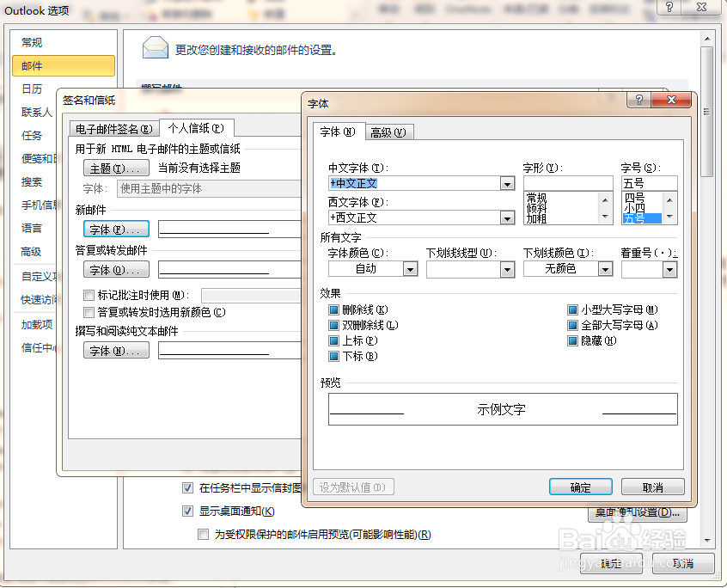
Task: Open the 下划线颜色 underline color dropdown
Action: click(x=605, y=269)
